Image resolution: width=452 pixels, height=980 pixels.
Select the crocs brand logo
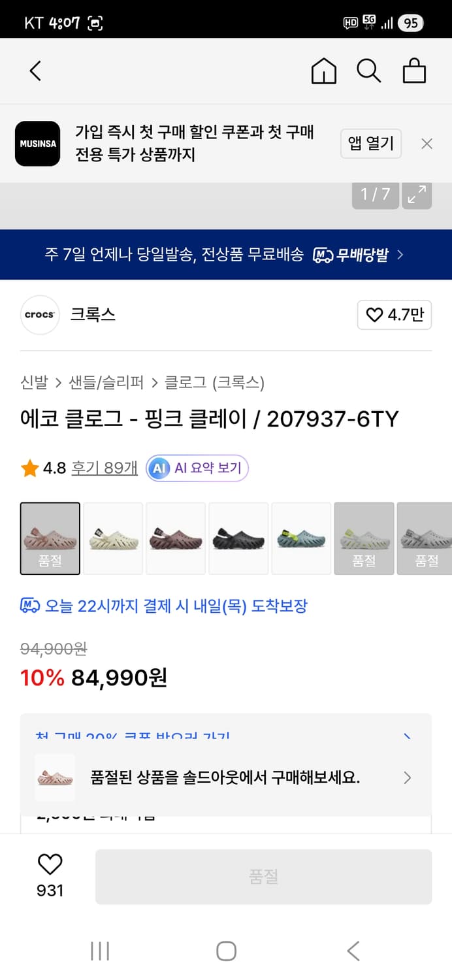[40, 315]
